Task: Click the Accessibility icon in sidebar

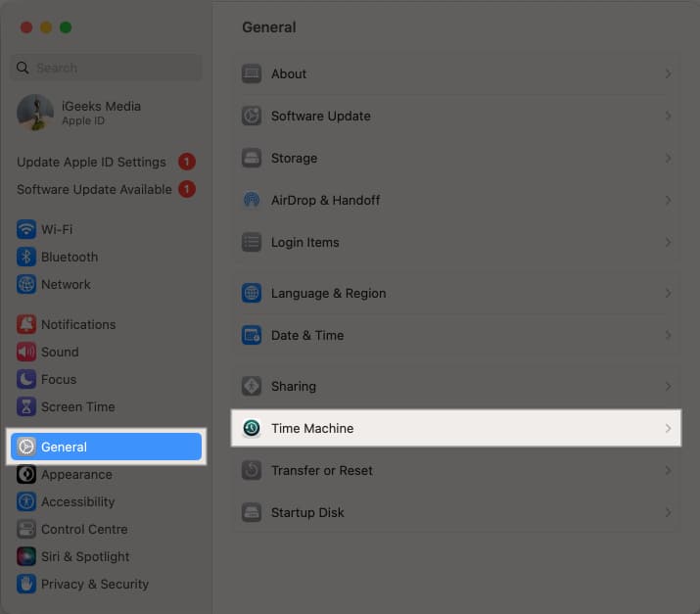Action: [x=25, y=501]
